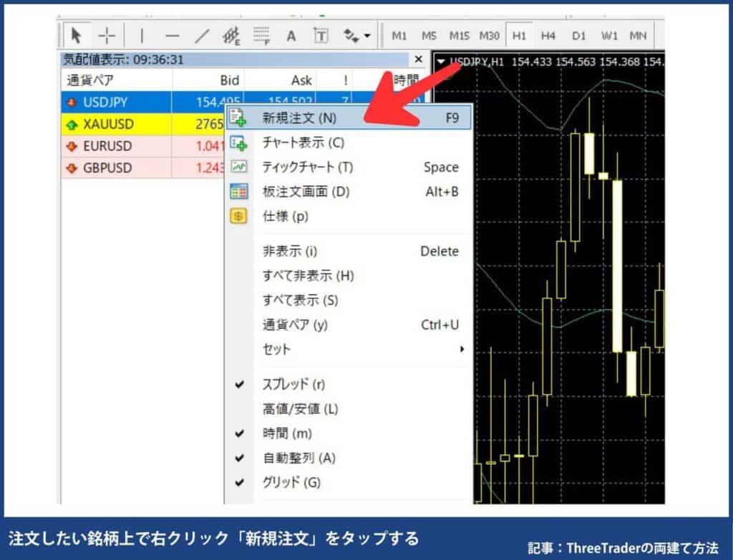Select the crosshair tool
This screenshot has height=560, width=733.
[x=107, y=36]
